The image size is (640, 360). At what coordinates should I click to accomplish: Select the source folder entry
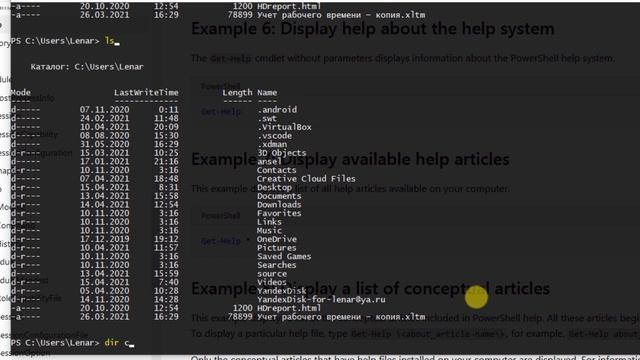[272, 274]
